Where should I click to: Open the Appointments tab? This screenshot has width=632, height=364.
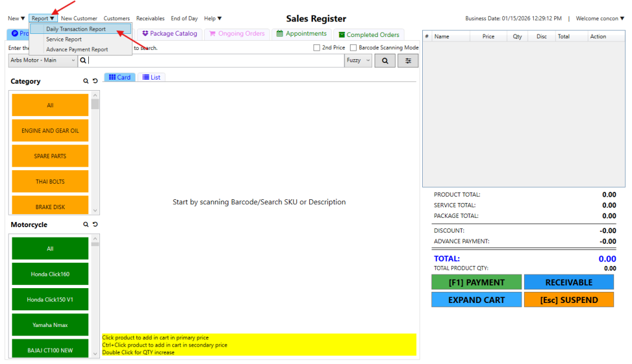pos(302,34)
